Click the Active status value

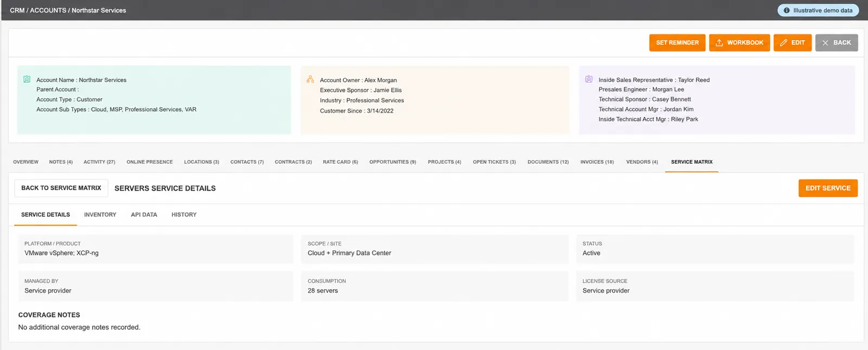pos(591,253)
